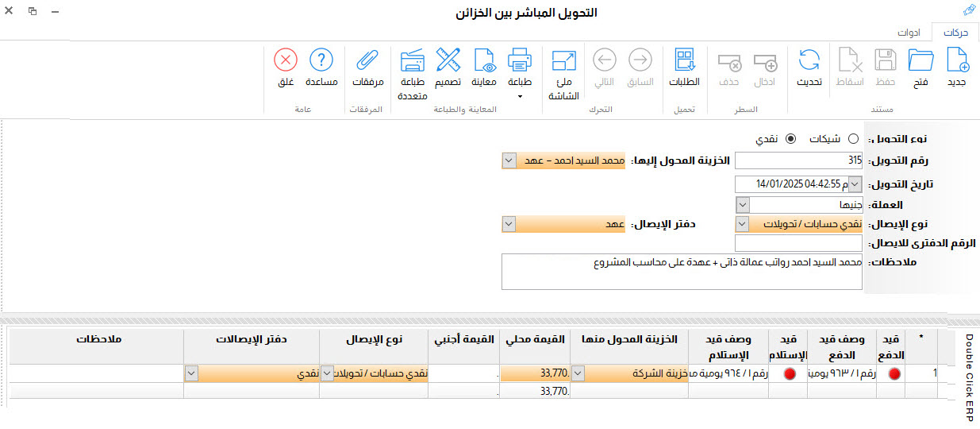Click the غلق close button in toolbar
Image resolution: width=980 pixels, height=429 pixels.
(x=286, y=67)
